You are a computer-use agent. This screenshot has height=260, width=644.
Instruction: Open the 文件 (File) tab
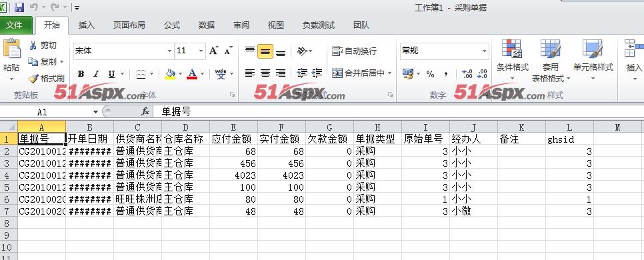pyautogui.click(x=15, y=25)
